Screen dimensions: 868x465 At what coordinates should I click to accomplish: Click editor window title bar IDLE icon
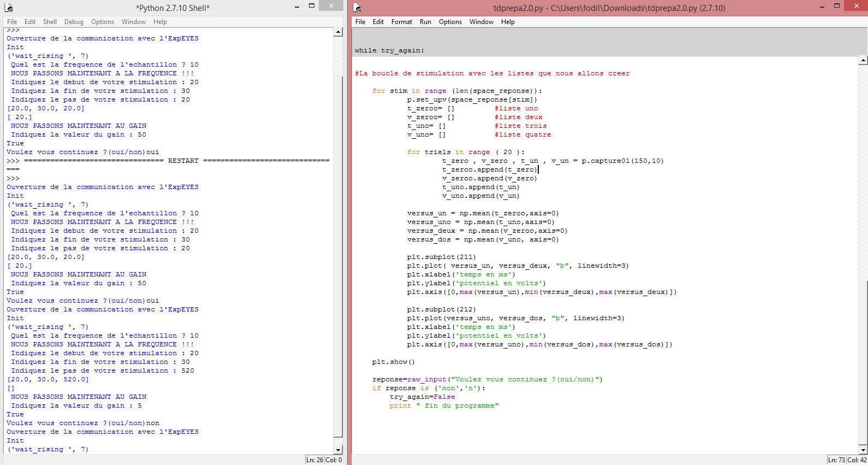357,8
